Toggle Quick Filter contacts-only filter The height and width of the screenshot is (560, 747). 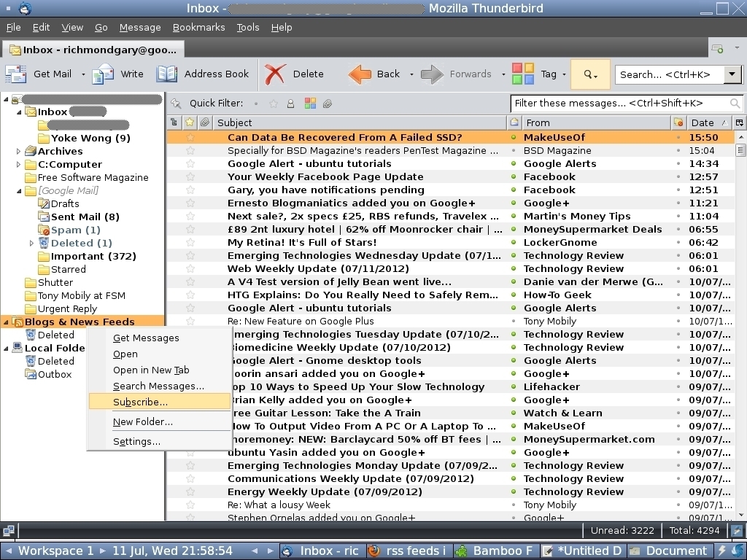(290, 104)
